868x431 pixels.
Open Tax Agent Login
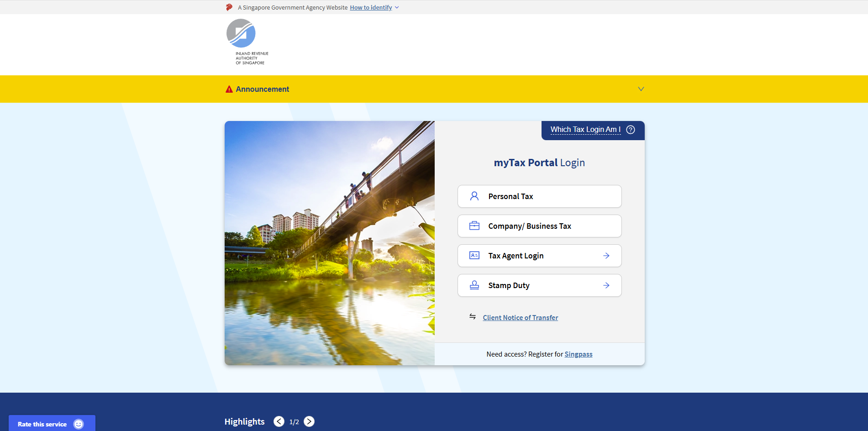[540, 256]
